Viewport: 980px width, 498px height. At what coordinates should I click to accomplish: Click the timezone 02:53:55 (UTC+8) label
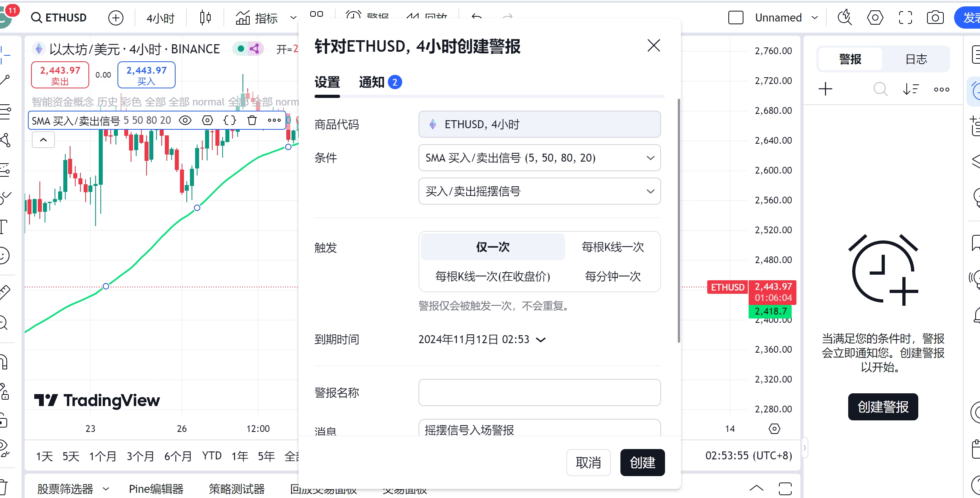point(749,456)
